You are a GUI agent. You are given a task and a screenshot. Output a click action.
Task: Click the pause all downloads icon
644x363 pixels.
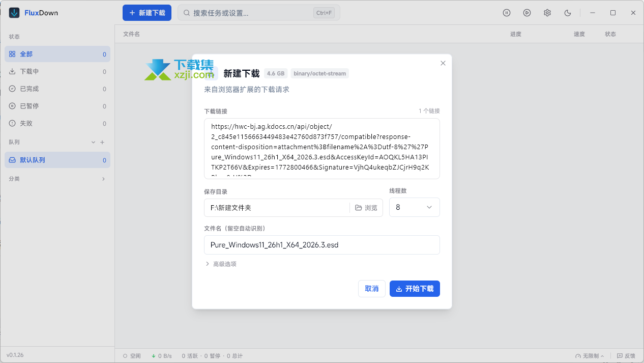tap(507, 13)
